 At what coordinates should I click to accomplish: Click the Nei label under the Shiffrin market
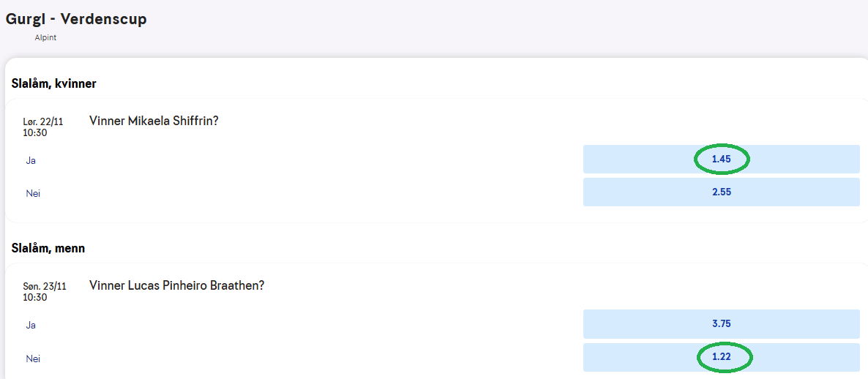pyautogui.click(x=33, y=194)
